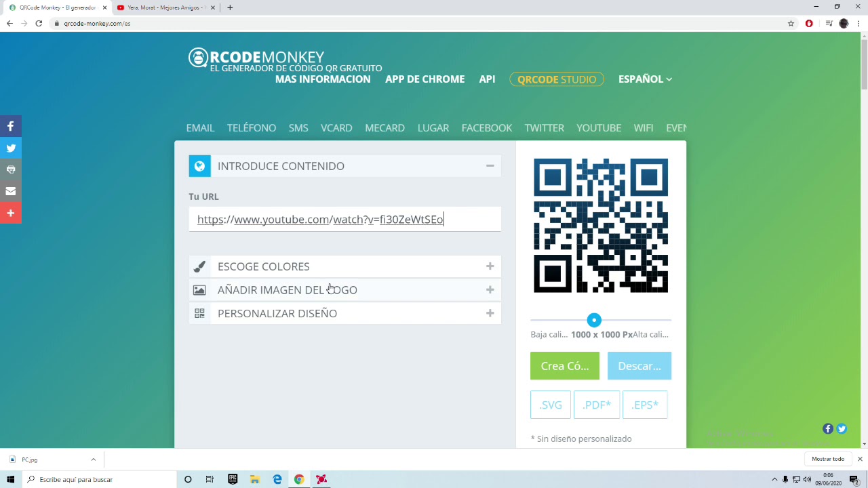868x488 pixels.
Task: Download QR as .PDF
Action: (x=597, y=405)
